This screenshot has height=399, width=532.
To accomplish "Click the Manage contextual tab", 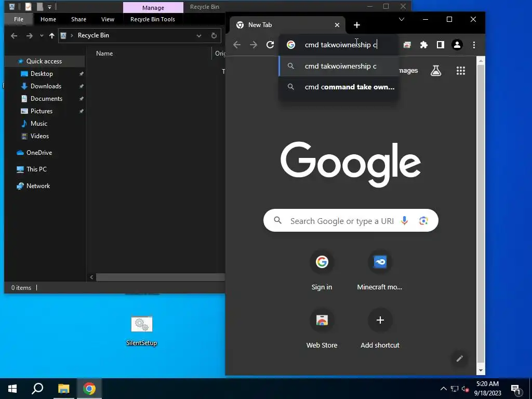I will [x=153, y=7].
